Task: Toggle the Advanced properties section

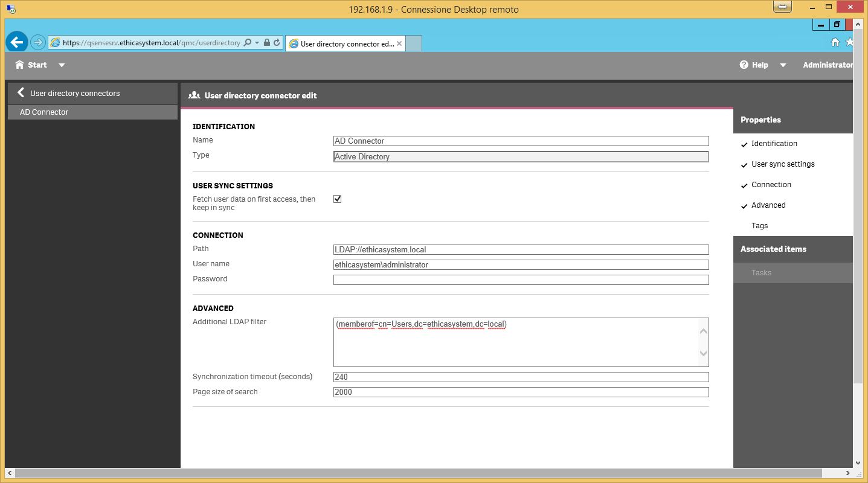Action: click(x=793, y=205)
